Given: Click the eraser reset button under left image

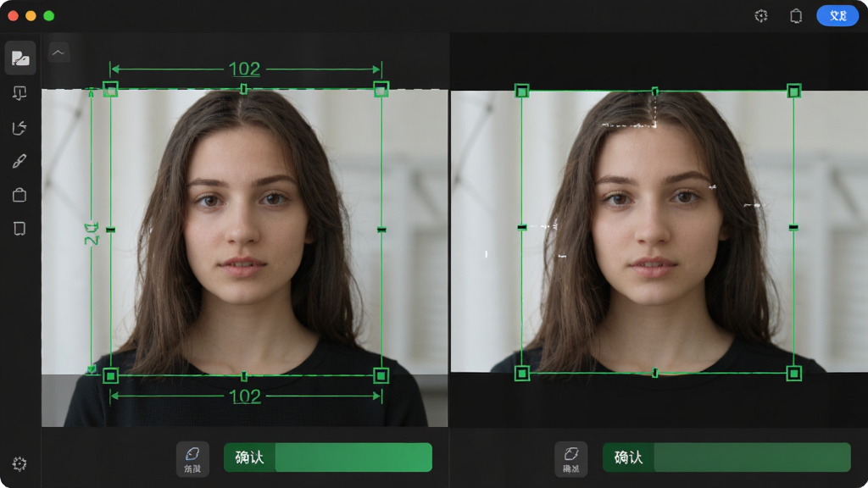Looking at the screenshot, I should click(x=192, y=458).
